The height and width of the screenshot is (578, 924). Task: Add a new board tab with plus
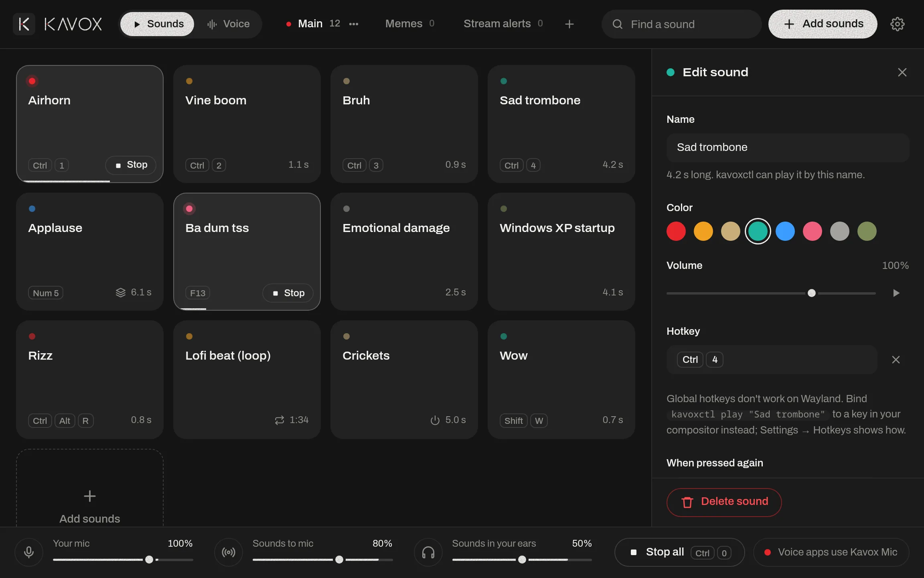569,24
